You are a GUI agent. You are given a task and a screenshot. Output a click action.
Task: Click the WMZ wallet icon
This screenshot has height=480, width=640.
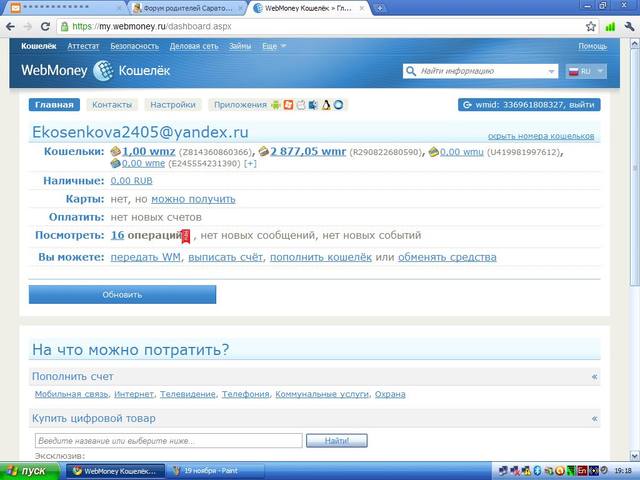[x=116, y=152]
